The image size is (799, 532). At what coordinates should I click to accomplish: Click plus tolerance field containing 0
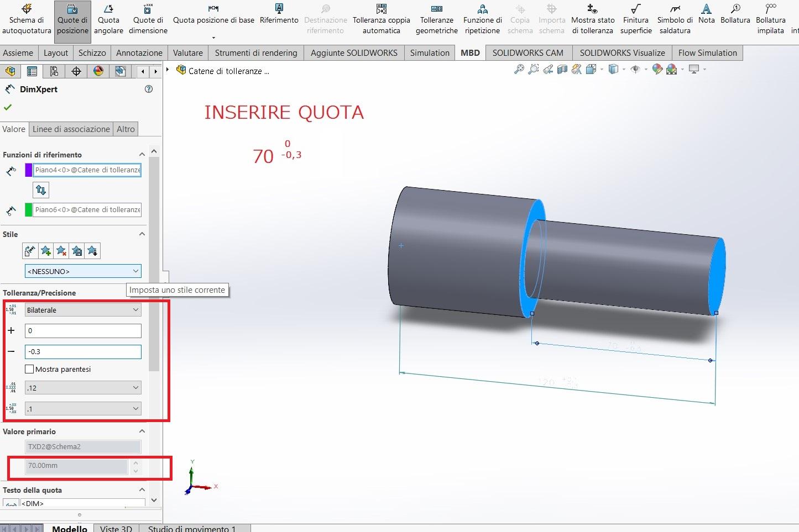[83, 331]
